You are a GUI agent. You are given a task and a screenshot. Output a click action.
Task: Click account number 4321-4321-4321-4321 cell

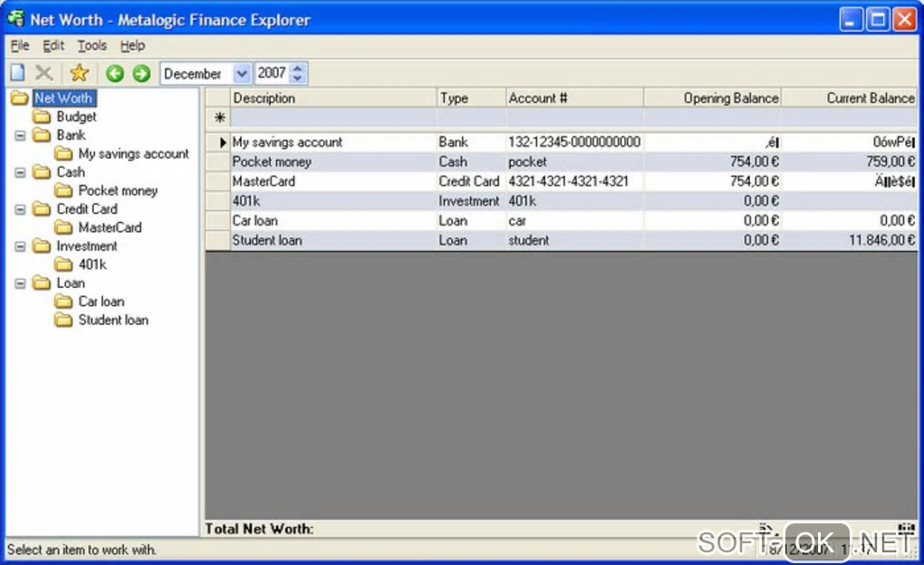point(574,181)
